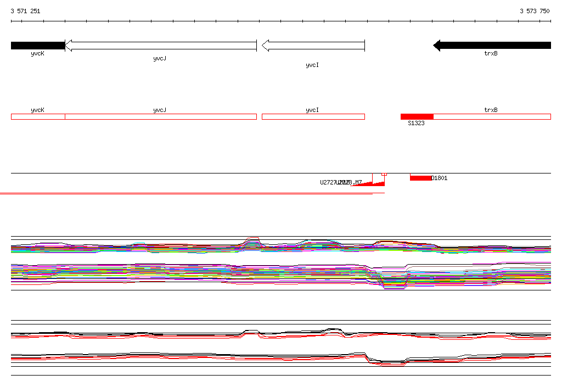Click the yvcK label above the red box
The image size is (562, 392).
pos(38,110)
